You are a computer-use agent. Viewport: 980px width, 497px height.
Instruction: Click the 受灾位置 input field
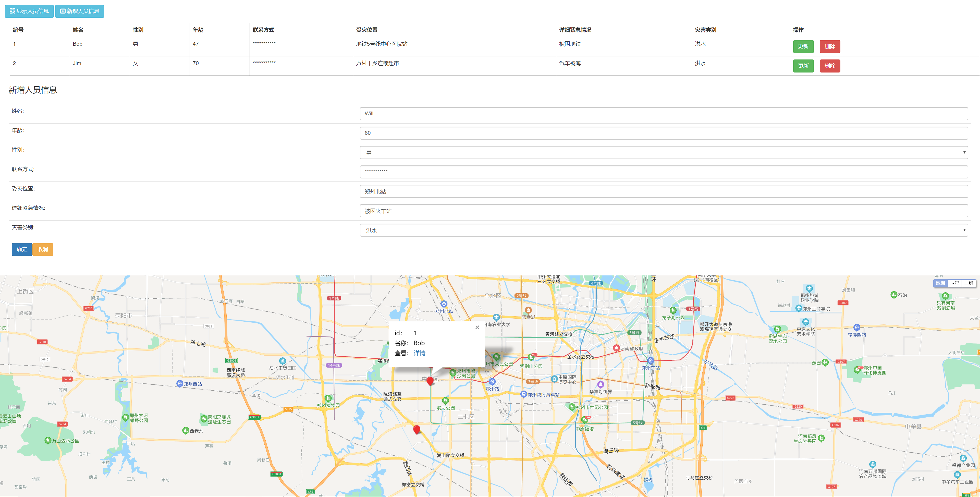[x=664, y=191]
